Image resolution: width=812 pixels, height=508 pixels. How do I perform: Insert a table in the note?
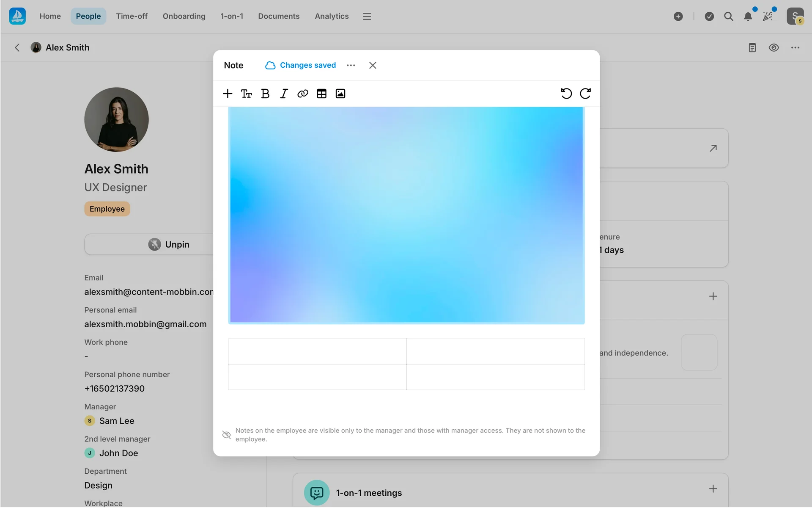coord(321,94)
